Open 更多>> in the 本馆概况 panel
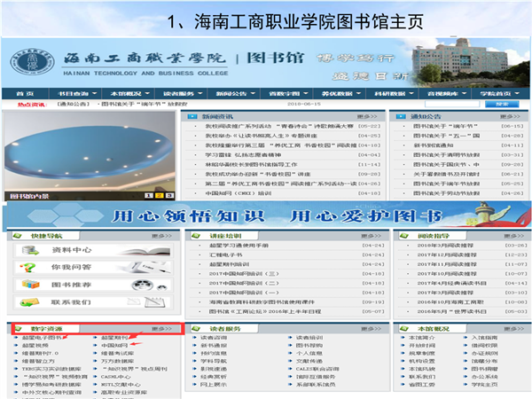Image resolution: width=532 pixels, height=399 pixels. pos(514,329)
